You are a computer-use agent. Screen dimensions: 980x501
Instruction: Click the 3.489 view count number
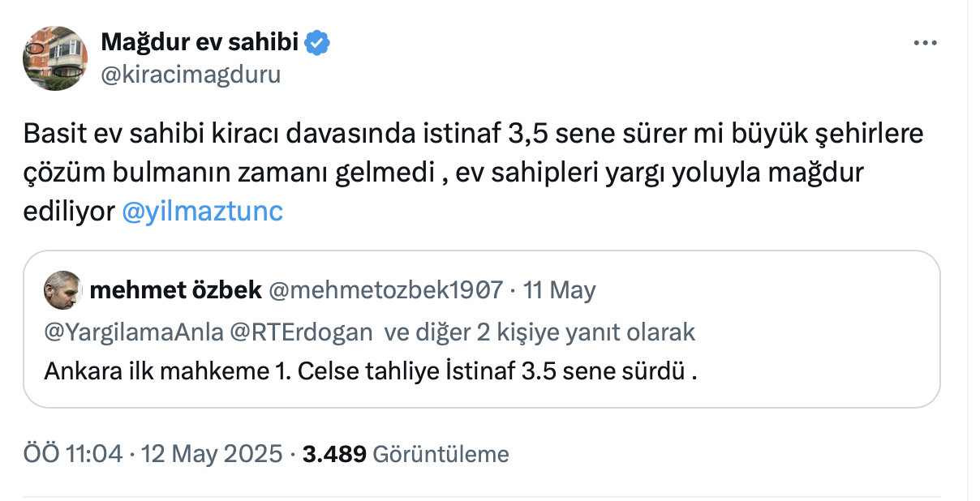pyautogui.click(x=334, y=455)
